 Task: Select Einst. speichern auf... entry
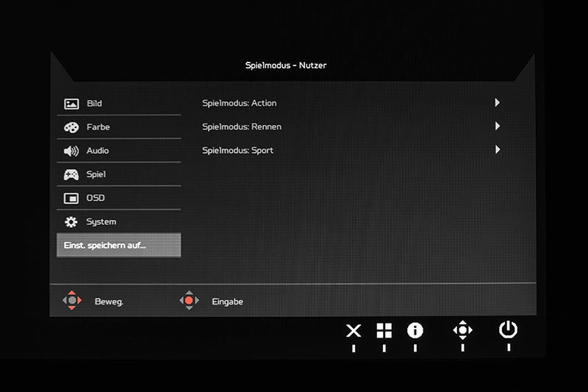coord(119,246)
